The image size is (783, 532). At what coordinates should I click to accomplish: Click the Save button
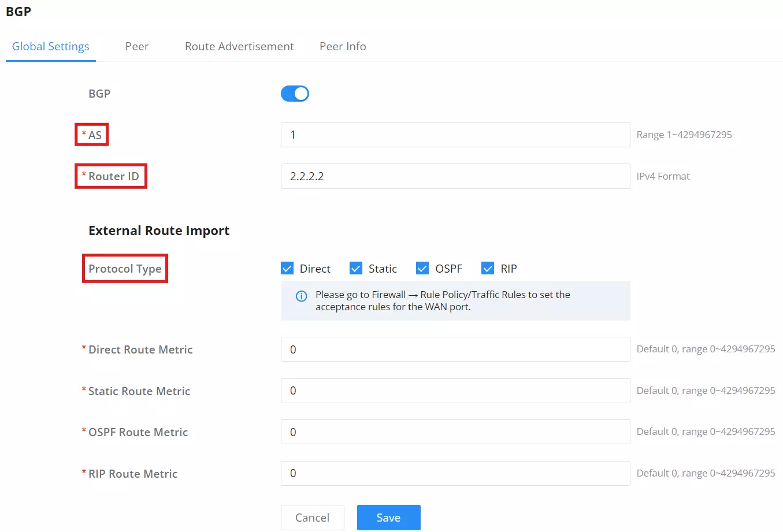388,518
